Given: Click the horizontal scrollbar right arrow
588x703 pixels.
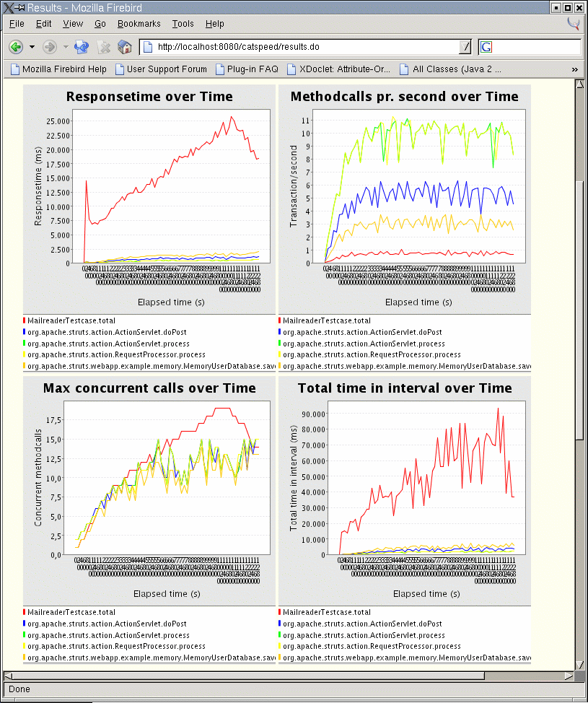Looking at the screenshot, I should tap(568, 676).
